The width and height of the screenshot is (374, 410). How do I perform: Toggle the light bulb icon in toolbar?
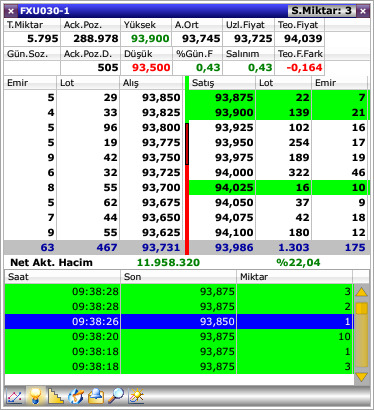pyautogui.click(x=36, y=397)
